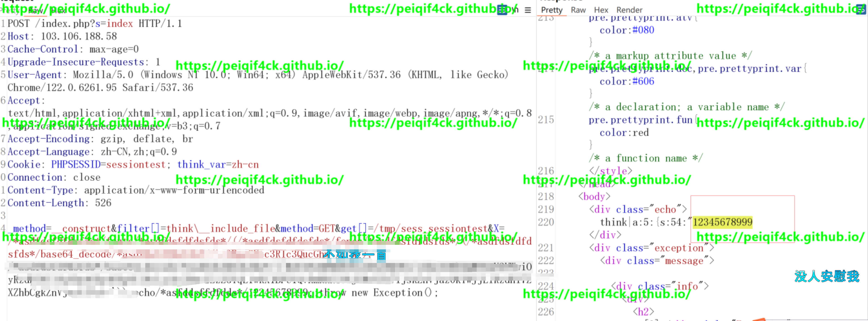The width and height of the screenshot is (868, 321).
Task: Select the Response Hex tab
Action: click(x=601, y=10)
